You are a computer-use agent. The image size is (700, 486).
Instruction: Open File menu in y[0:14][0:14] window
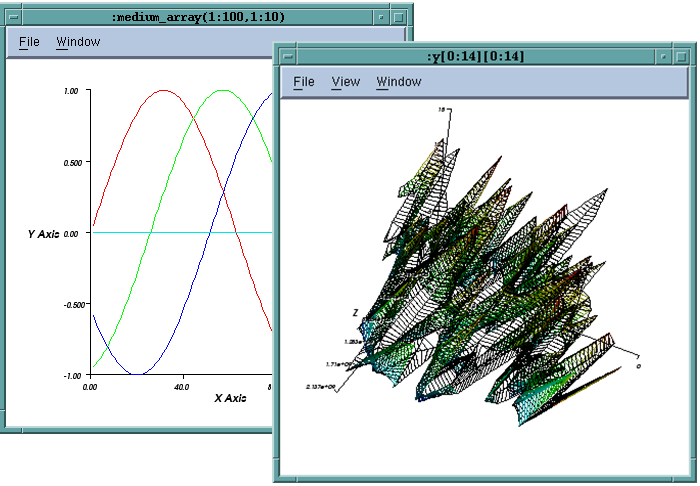(304, 82)
